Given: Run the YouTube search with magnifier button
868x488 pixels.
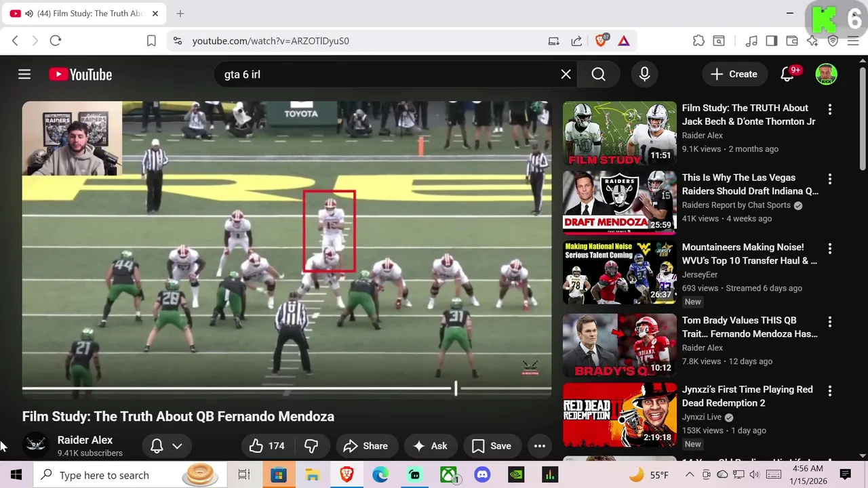Looking at the screenshot, I should click(598, 75).
